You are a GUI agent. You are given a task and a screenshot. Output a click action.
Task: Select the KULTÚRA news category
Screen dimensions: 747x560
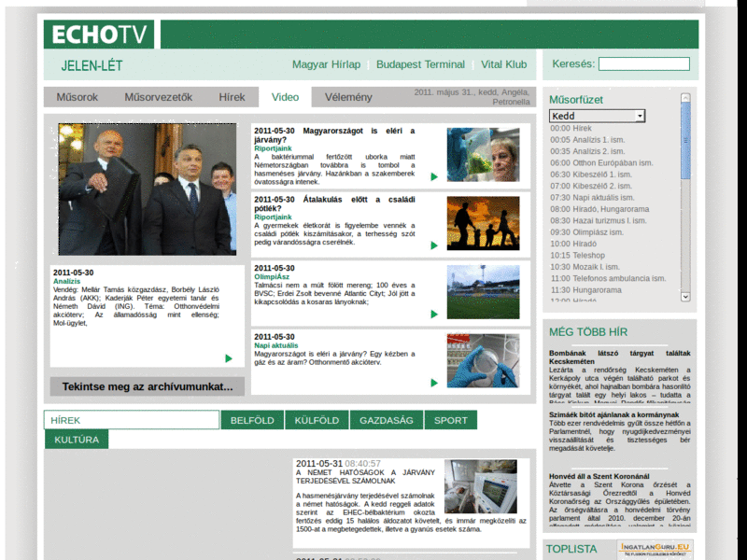[77, 439]
